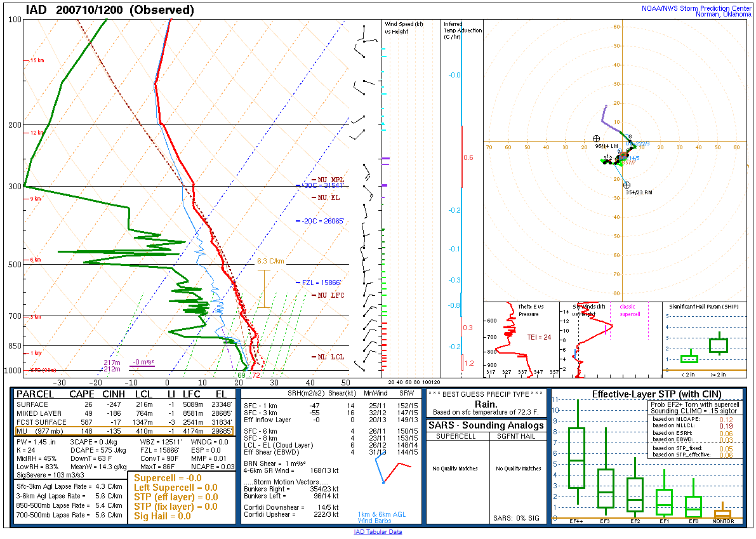Viewport: 756px width, 539px height.
Task: Click the SARS: 0% SIG text
Action: tap(516, 518)
